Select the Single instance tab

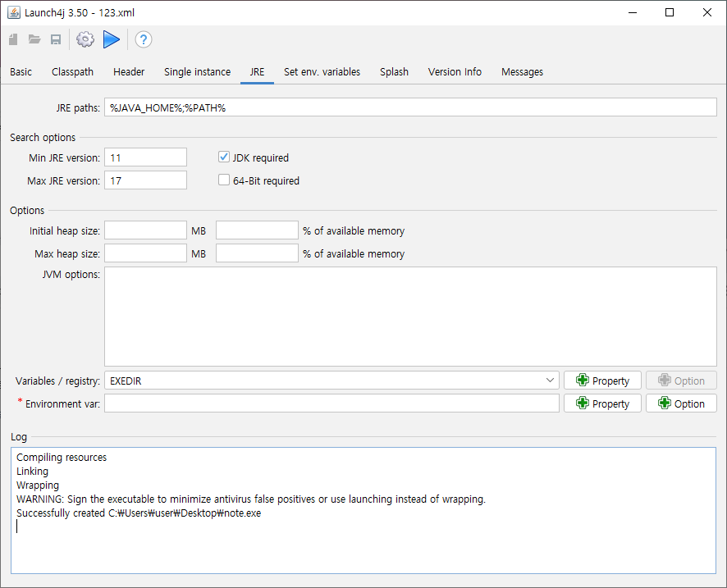[197, 72]
